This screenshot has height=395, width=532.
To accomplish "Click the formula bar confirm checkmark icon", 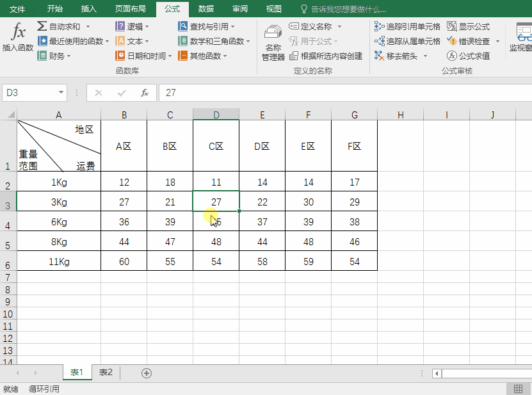I will point(122,93).
